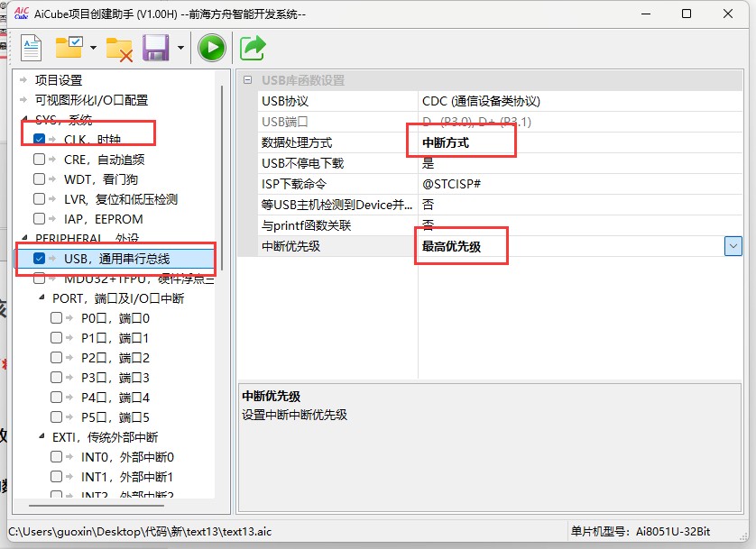Viewport: 756px width, 549px height.
Task: Check the P4口 端口4 checkbox
Action: (x=57, y=397)
